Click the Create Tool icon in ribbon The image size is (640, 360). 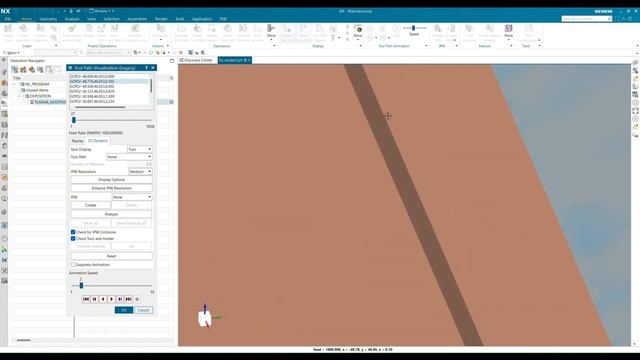tap(8, 33)
